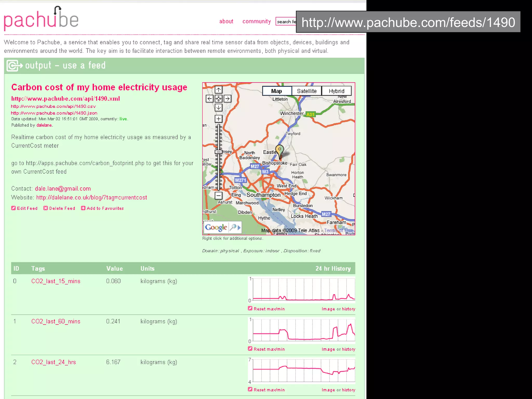Click the 'Carbon cost of my home electricity usage' title
The height and width of the screenshot is (399, 532).
point(99,87)
